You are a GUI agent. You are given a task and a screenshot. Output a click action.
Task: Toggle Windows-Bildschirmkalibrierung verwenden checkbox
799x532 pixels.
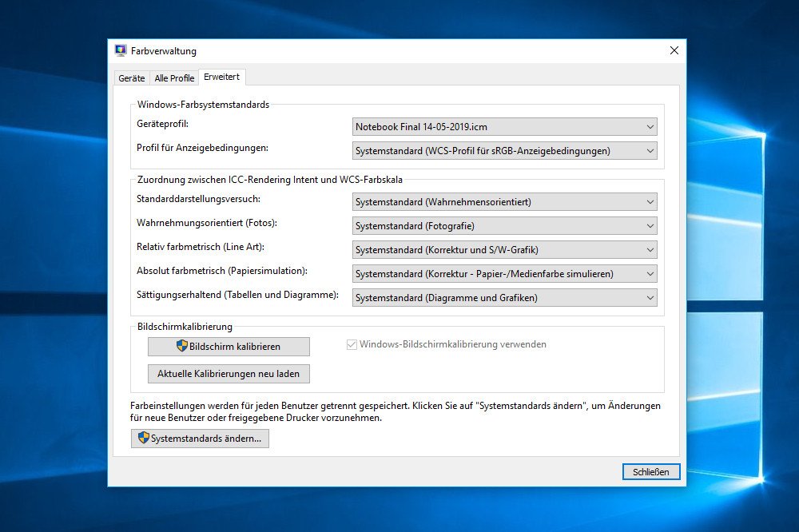tap(351, 345)
